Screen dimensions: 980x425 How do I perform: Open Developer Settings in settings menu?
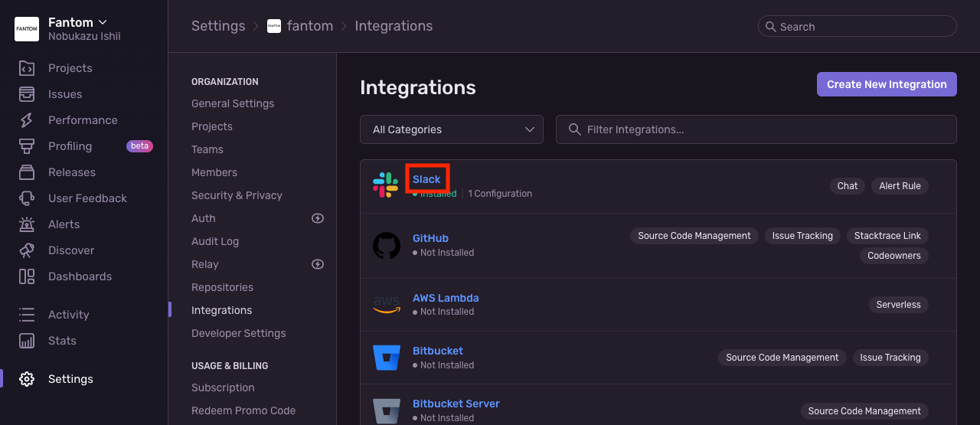[x=238, y=333]
